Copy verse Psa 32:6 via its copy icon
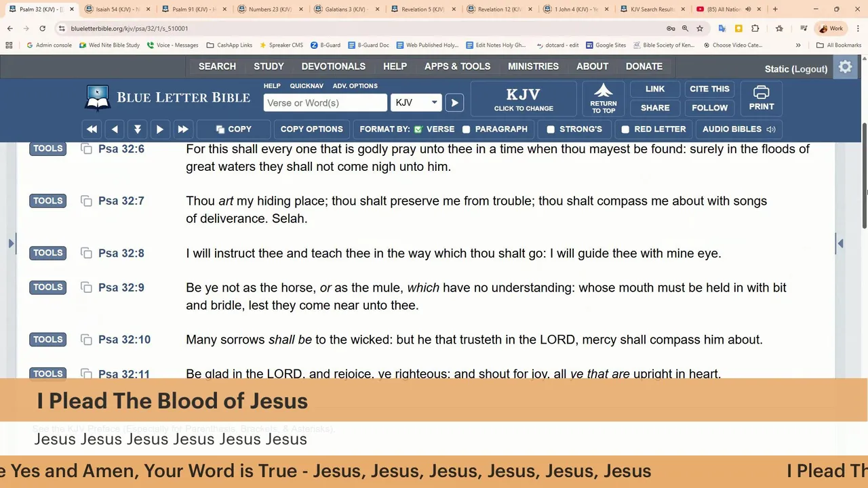This screenshot has width=868, height=488. pyautogui.click(x=86, y=148)
